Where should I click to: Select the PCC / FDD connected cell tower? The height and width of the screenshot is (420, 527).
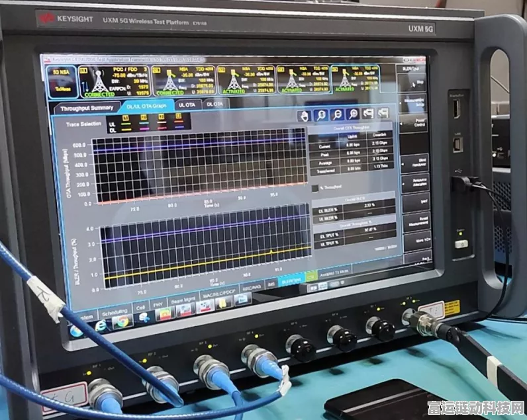coord(114,81)
